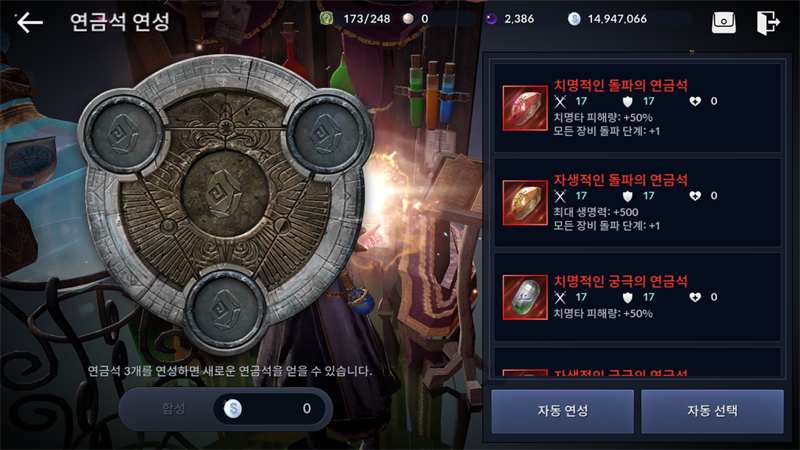
Task: Open the inventory bag icon
Action: [723, 22]
